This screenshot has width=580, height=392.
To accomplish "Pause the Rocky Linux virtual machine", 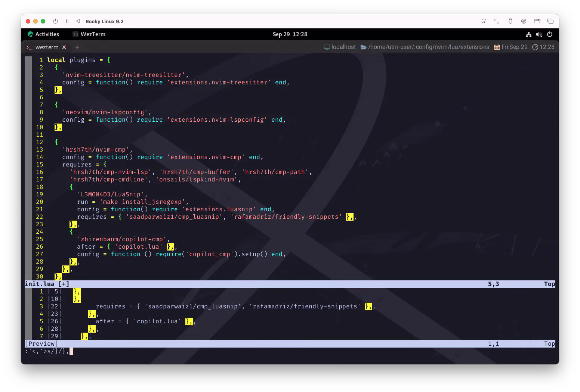I will [x=67, y=21].
